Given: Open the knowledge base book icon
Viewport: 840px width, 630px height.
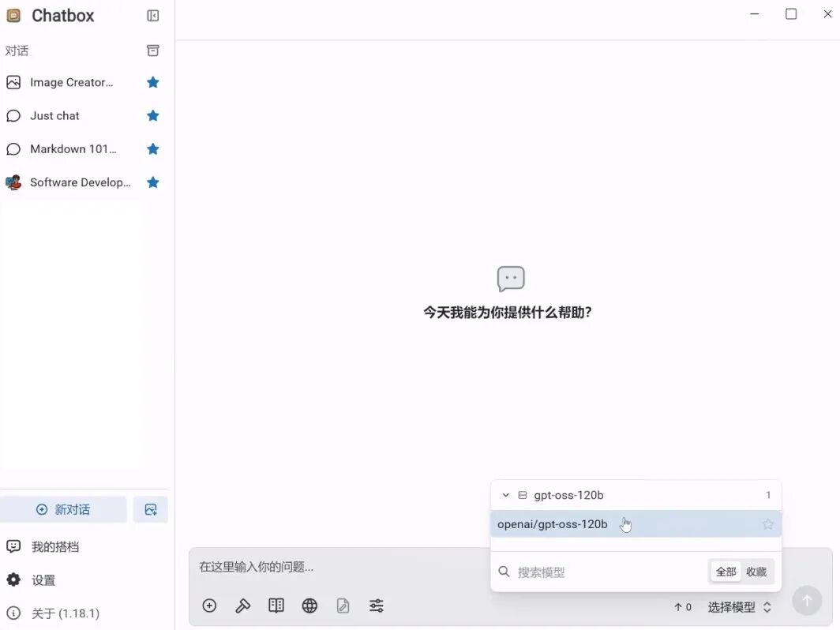Looking at the screenshot, I should coord(276,606).
